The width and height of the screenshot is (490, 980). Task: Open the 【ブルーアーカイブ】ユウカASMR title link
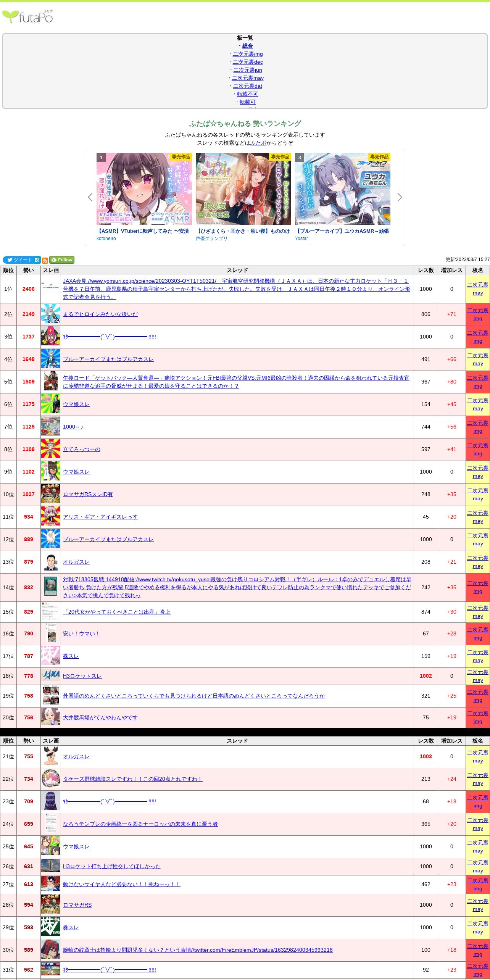[x=343, y=231]
